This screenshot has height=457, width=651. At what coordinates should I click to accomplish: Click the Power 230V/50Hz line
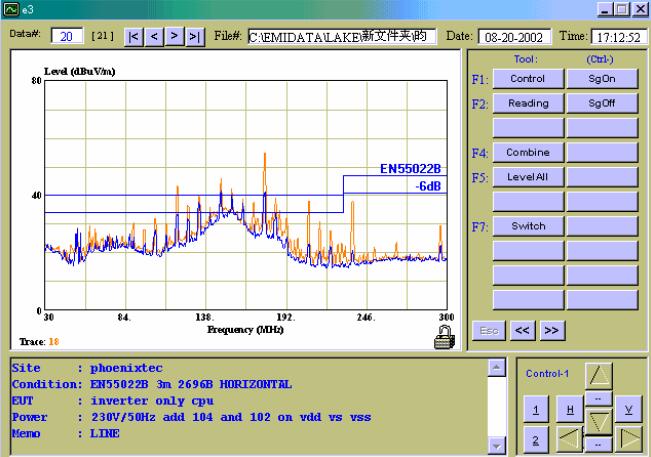coord(191,417)
